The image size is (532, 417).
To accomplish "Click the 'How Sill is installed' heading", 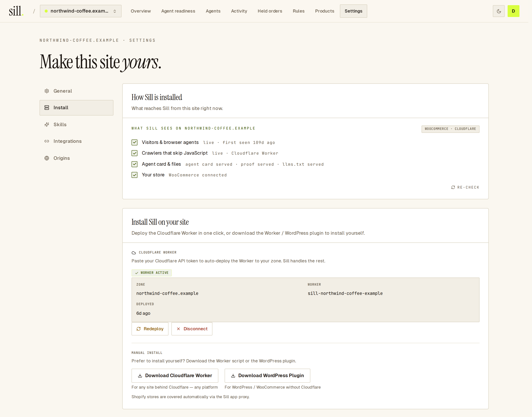I will pyautogui.click(x=157, y=97).
